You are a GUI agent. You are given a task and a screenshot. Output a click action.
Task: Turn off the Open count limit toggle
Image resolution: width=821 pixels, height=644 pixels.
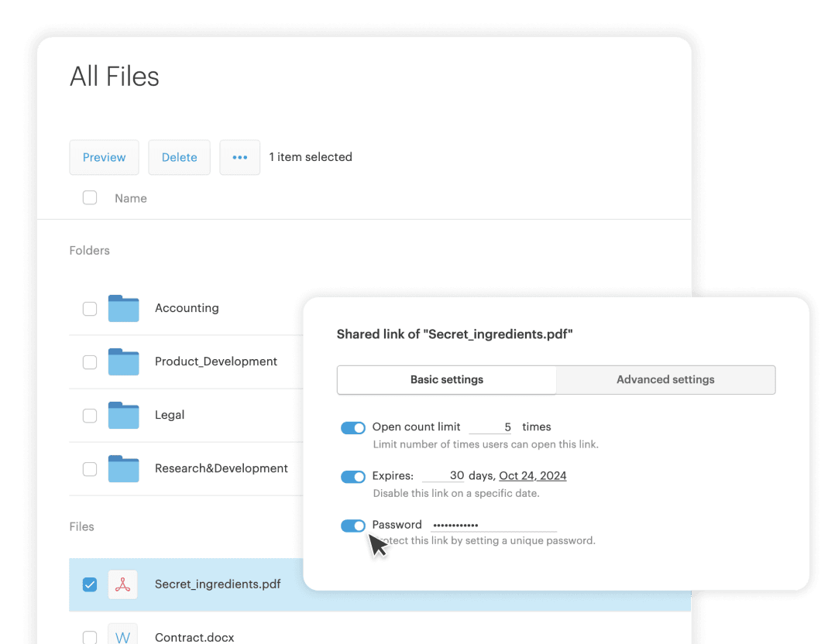(353, 428)
